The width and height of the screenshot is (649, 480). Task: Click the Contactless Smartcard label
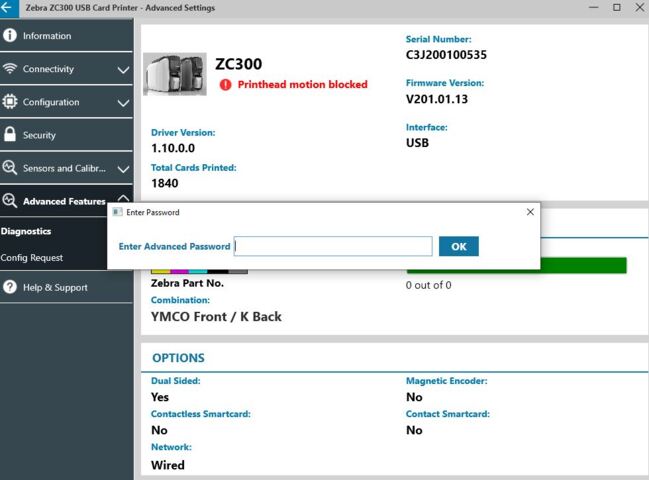(x=201, y=414)
